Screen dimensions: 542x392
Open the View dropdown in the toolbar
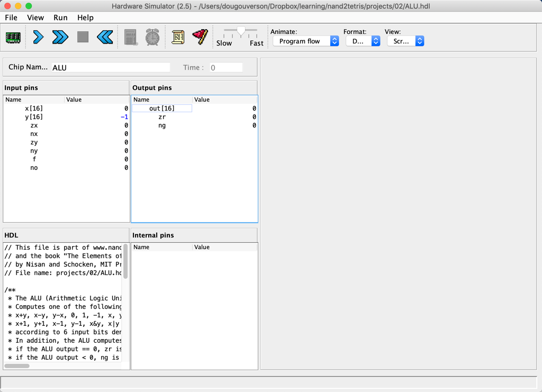[x=405, y=41]
